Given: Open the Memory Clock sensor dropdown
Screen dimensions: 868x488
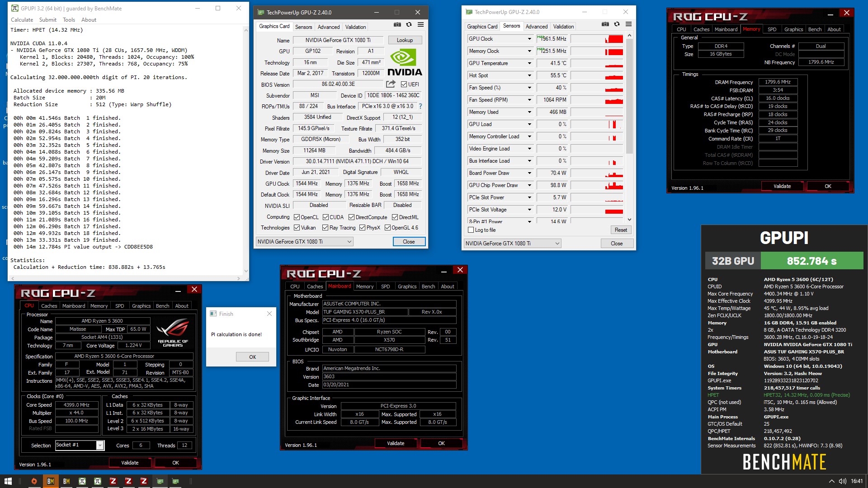Looking at the screenshot, I should [x=529, y=51].
